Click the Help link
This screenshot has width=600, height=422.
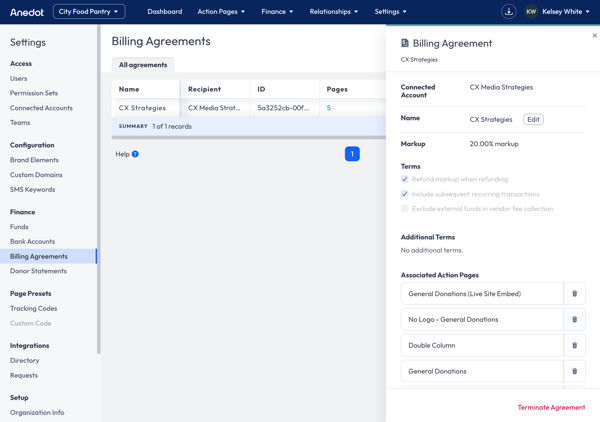[x=122, y=154]
